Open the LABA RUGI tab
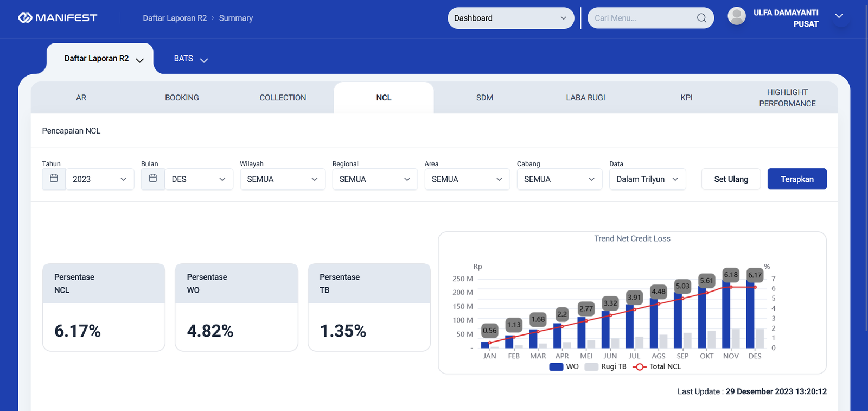868x411 pixels. [x=585, y=98]
